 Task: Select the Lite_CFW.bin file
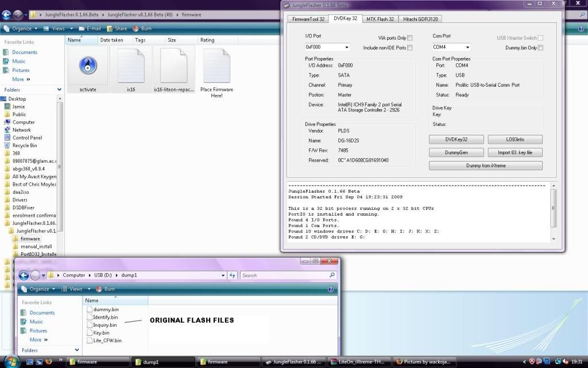point(107,340)
